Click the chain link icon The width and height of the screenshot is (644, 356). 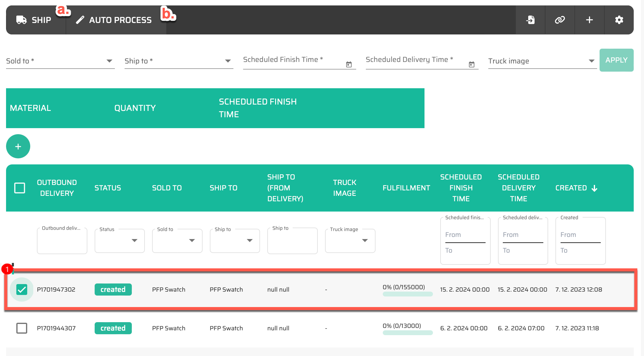coord(560,20)
